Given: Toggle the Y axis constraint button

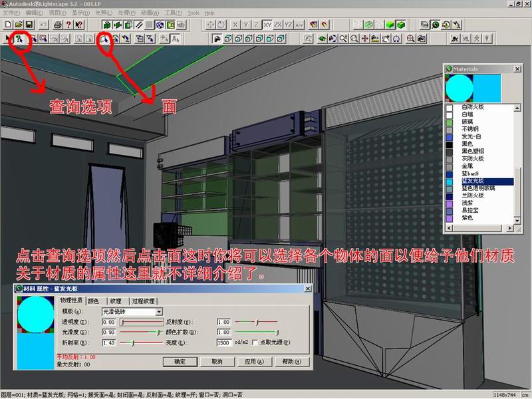Looking at the screenshot, I should [245, 25].
